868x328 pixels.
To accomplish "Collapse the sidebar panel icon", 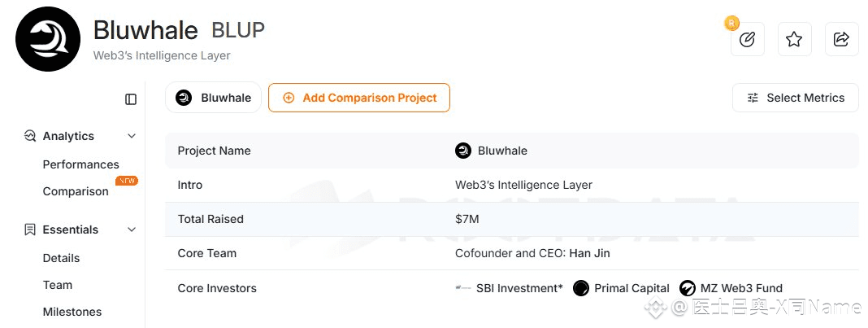I will (x=131, y=99).
